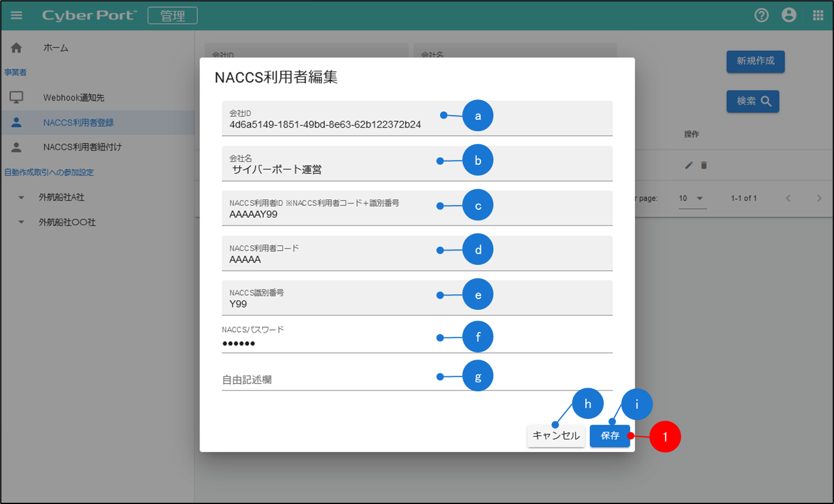Click the キャンセル button
The width and height of the screenshot is (834, 504).
pyautogui.click(x=556, y=436)
